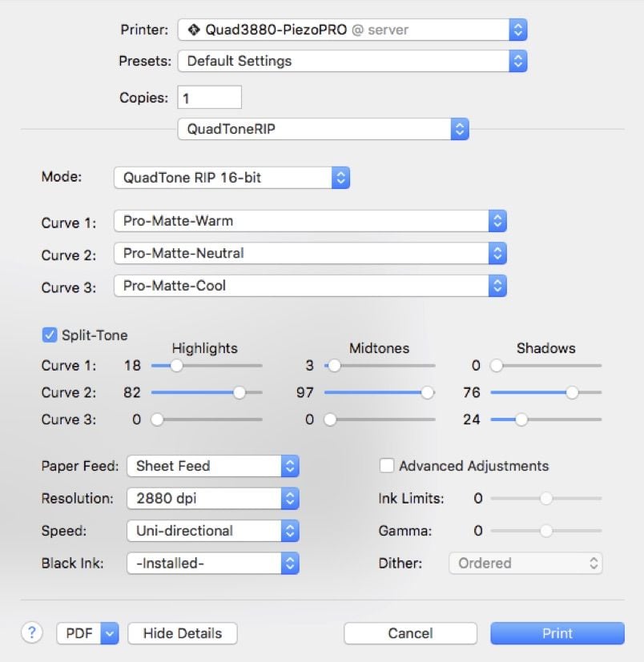Click the Hide Details button
Image resolution: width=644 pixels, height=662 pixels.
[182, 633]
